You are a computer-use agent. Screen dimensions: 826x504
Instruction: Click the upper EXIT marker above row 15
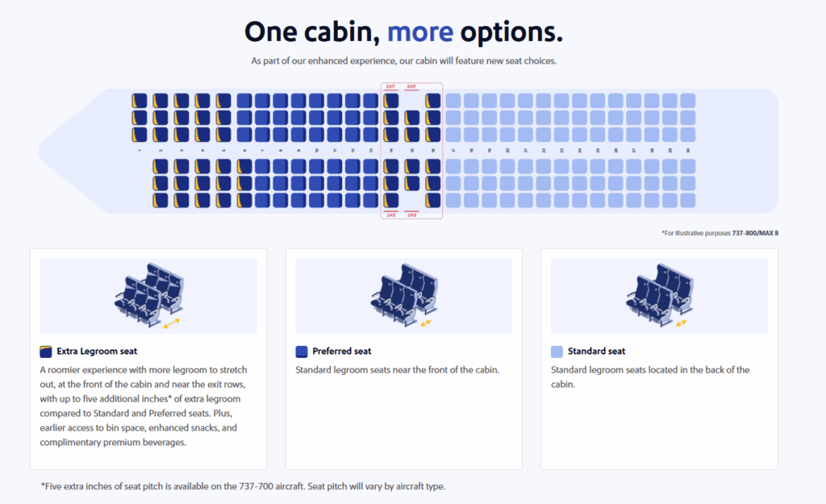tap(411, 87)
